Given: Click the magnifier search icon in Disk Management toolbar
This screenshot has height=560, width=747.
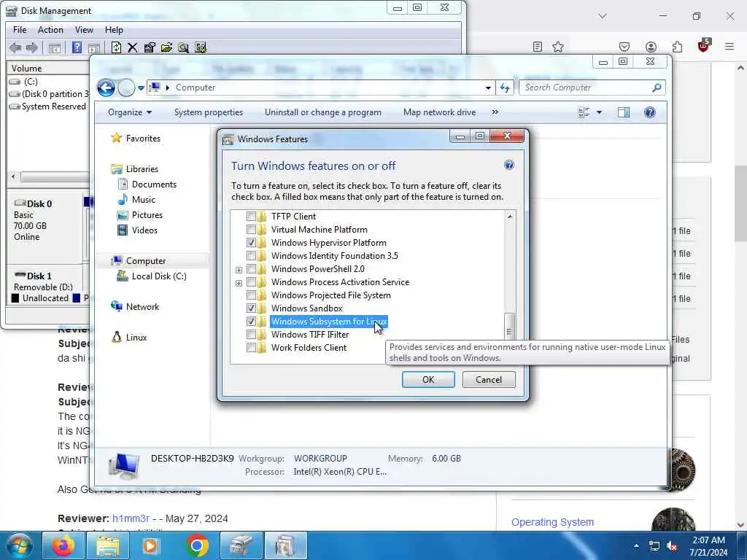Looking at the screenshot, I should tap(183, 47).
